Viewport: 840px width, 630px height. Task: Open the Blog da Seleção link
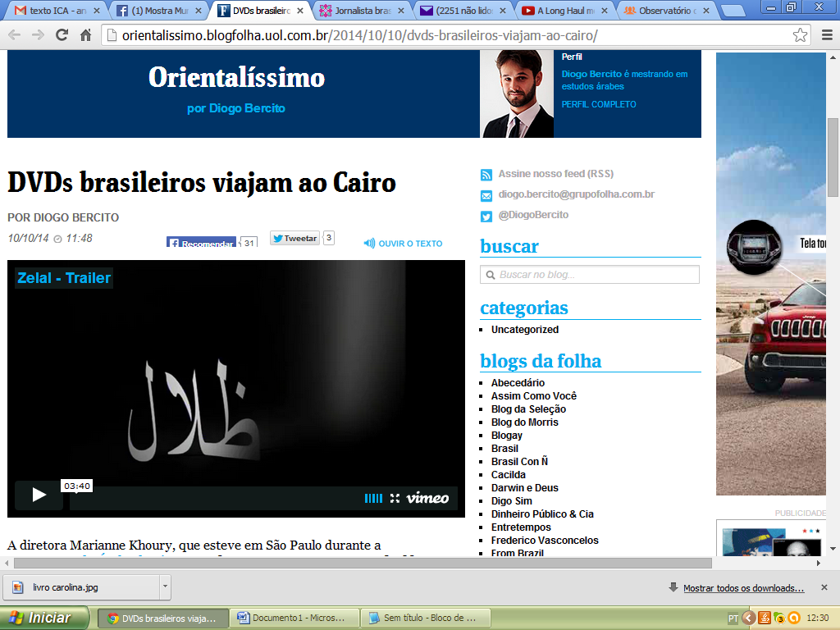pos(529,409)
